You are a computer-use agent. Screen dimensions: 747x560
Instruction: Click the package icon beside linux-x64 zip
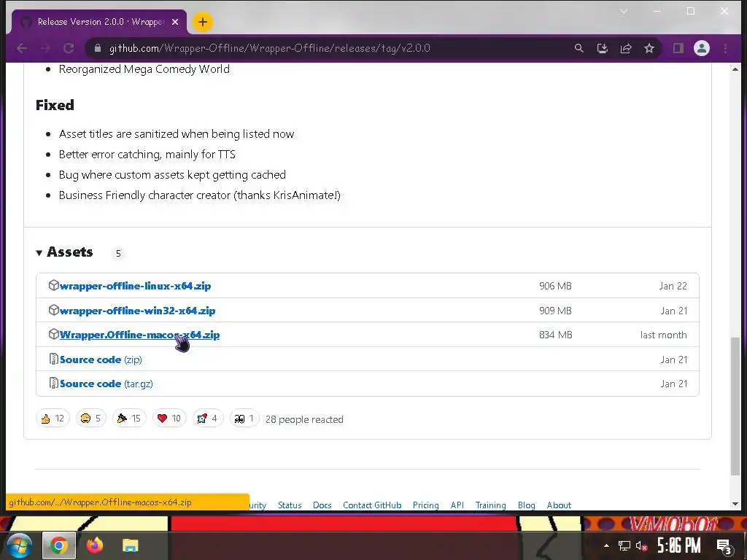pos(53,285)
